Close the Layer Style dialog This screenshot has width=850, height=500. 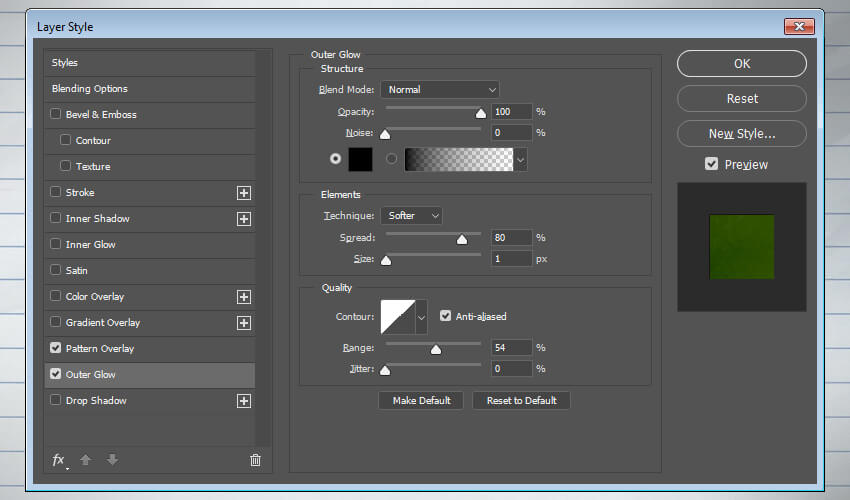(x=799, y=26)
